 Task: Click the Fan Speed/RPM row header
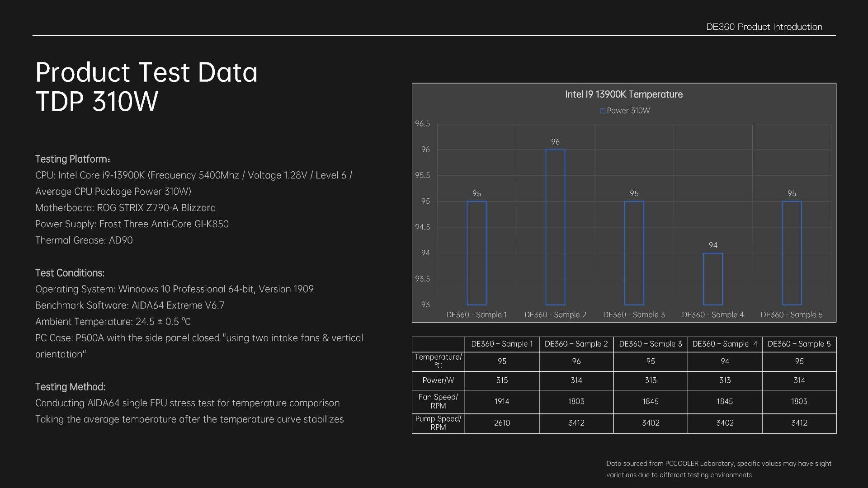[438, 401]
